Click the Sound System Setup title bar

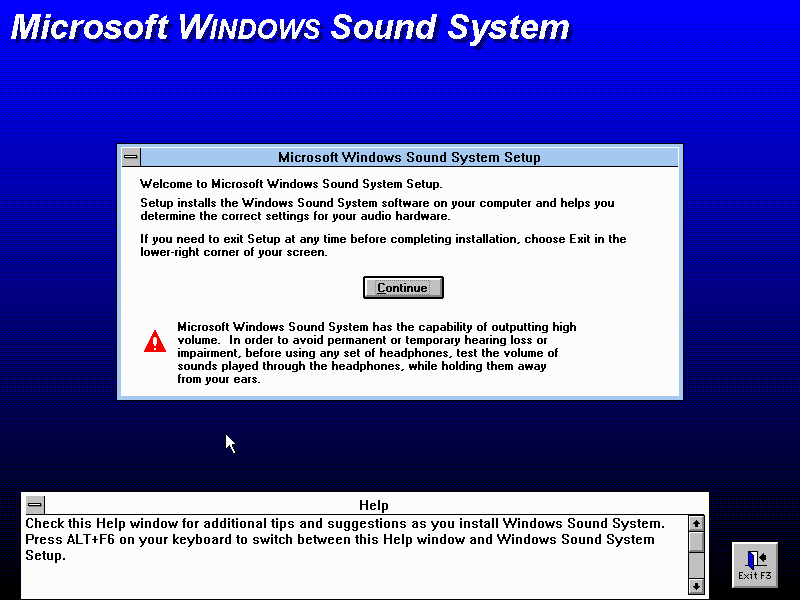point(408,157)
